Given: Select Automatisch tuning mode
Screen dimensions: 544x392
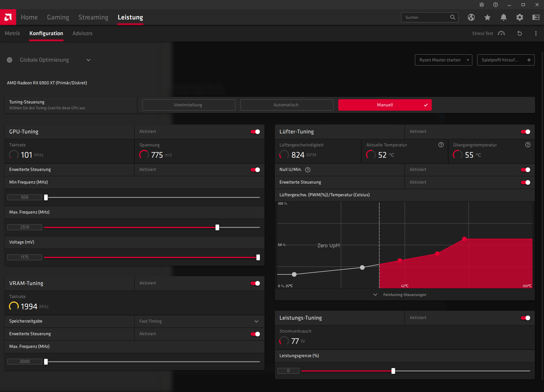Looking at the screenshot, I should tap(287, 105).
